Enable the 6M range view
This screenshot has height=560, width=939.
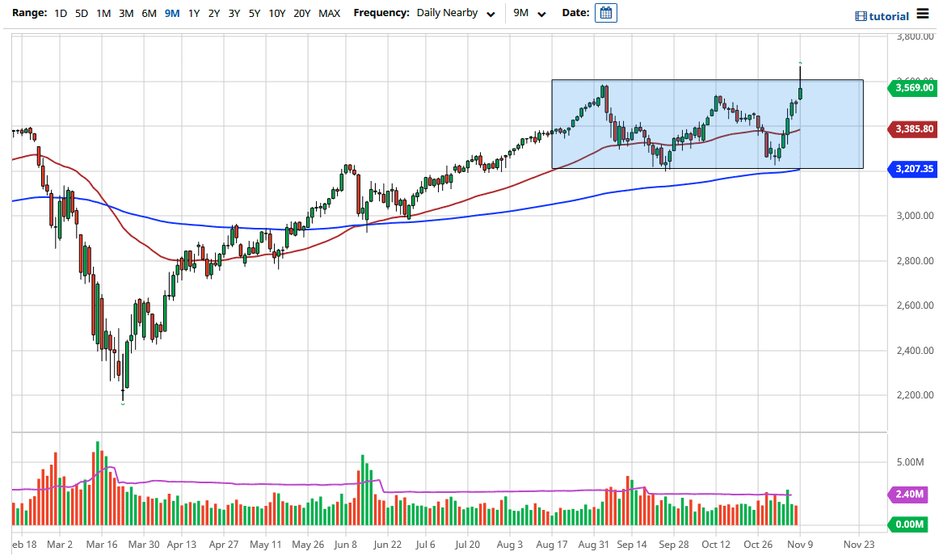pyautogui.click(x=149, y=13)
